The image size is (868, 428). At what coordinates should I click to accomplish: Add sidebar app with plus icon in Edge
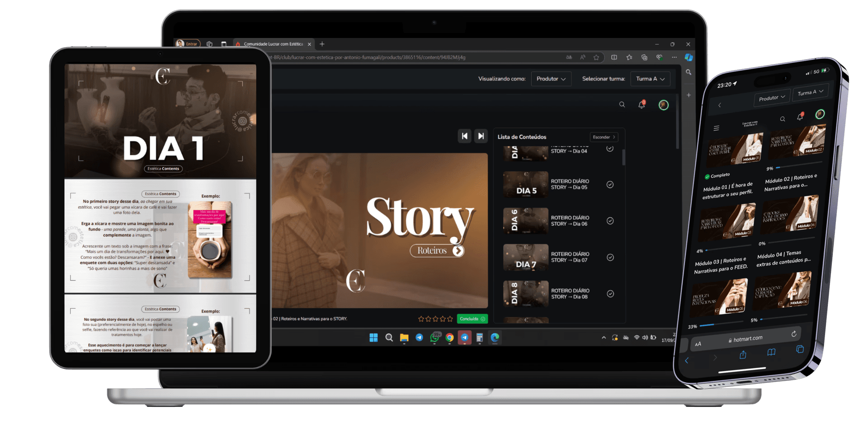pyautogui.click(x=689, y=95)
